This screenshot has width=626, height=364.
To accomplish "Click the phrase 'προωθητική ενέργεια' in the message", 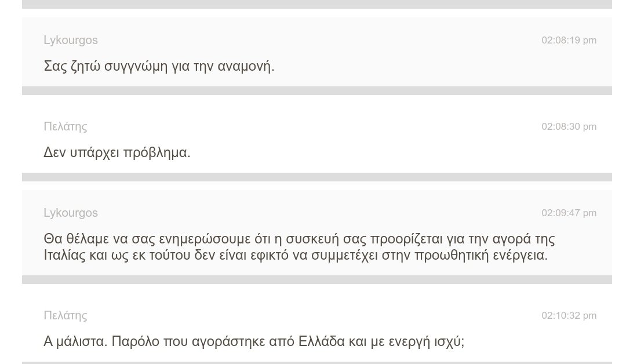I will (x=481, y=255).
